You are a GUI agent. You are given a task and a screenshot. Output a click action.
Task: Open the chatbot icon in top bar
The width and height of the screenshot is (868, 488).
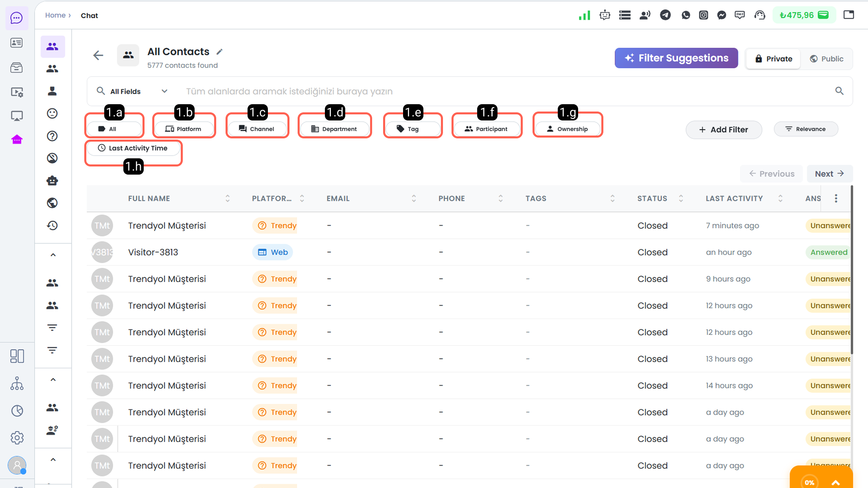point(605,15)
